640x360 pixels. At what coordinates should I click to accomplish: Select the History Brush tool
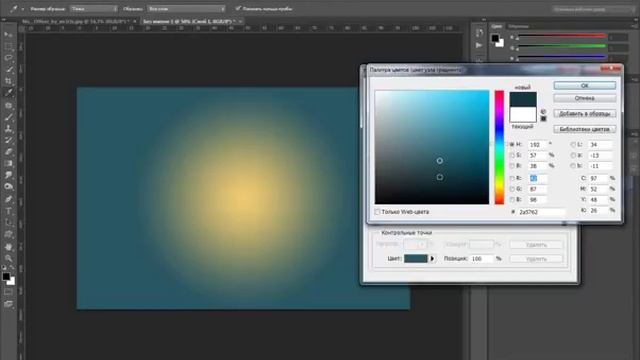(8, 140)
